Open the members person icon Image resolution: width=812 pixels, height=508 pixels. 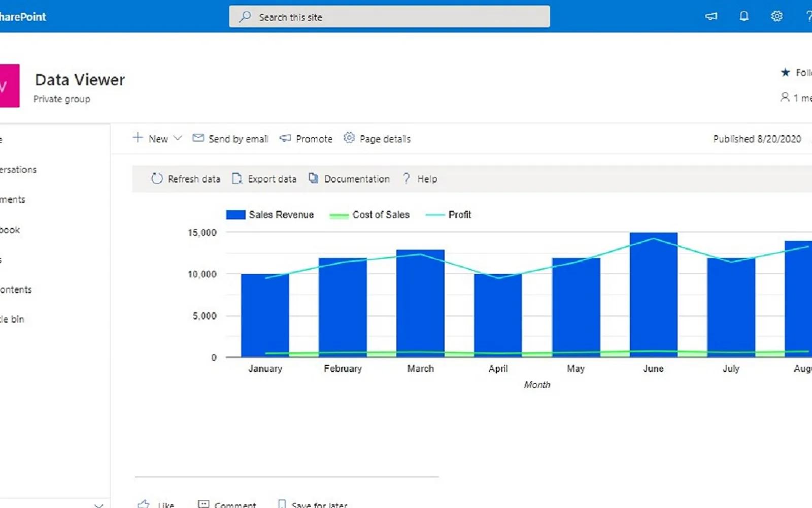(x=785, y=97)
